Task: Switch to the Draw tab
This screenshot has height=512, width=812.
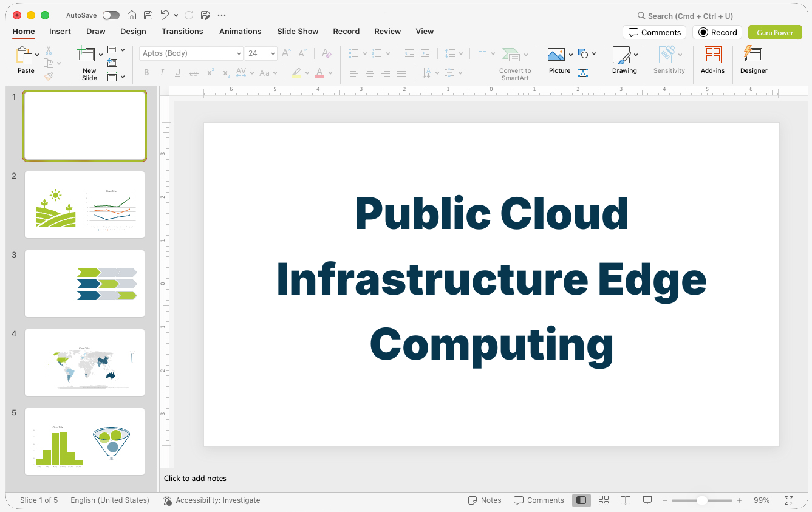Action: click(96, 31)
